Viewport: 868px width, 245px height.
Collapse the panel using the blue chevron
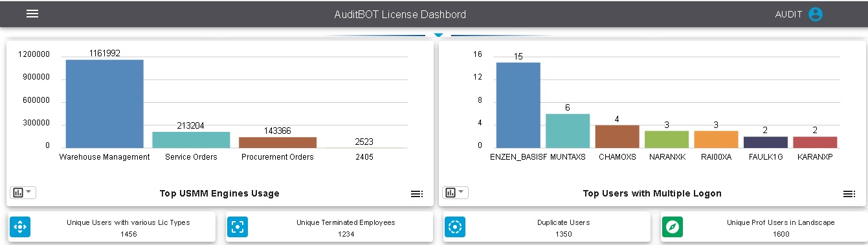pos(438,34)
